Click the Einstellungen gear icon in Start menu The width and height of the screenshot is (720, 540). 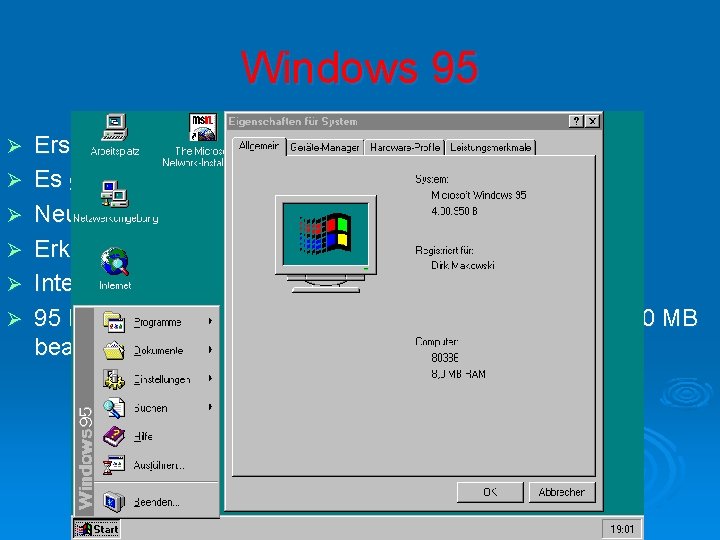point(113,379)
